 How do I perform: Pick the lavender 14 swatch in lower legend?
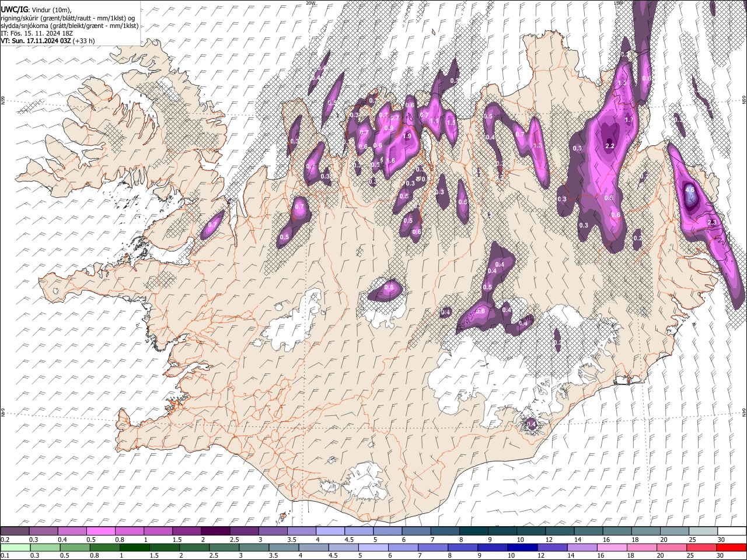click(582, 547)
